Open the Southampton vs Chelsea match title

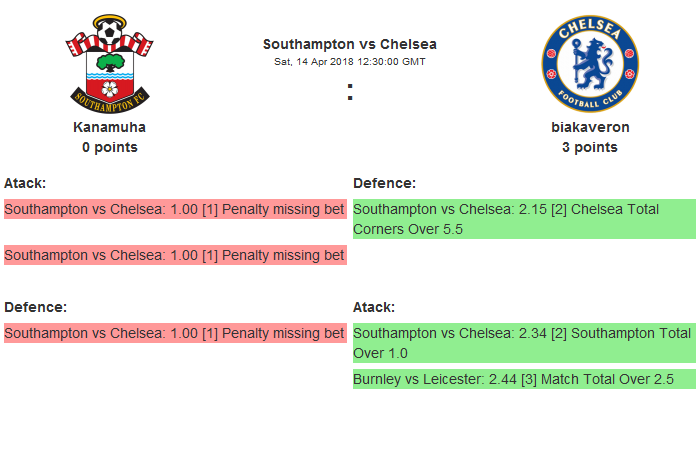click(x=350, y=44)
